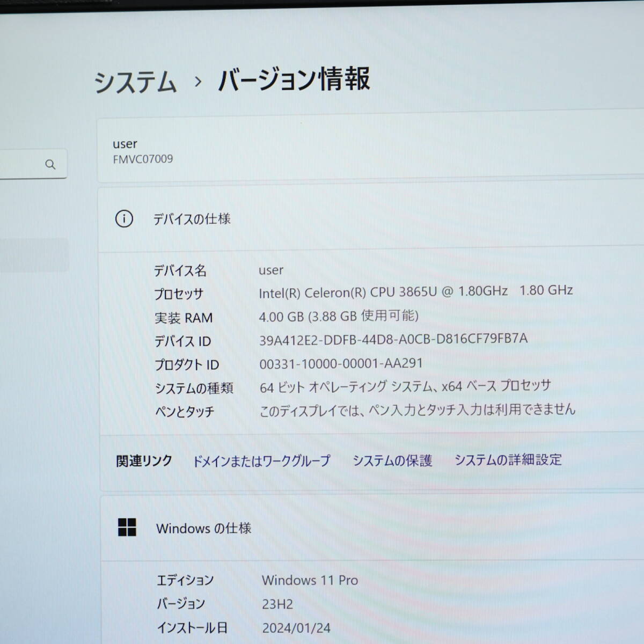
Task: Collapse the Windows の仕様 section header
Action: [x=372, y=528]
